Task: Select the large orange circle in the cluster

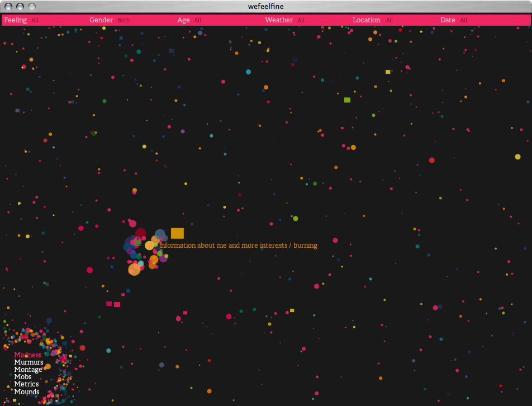Action: tap(134, 270)
